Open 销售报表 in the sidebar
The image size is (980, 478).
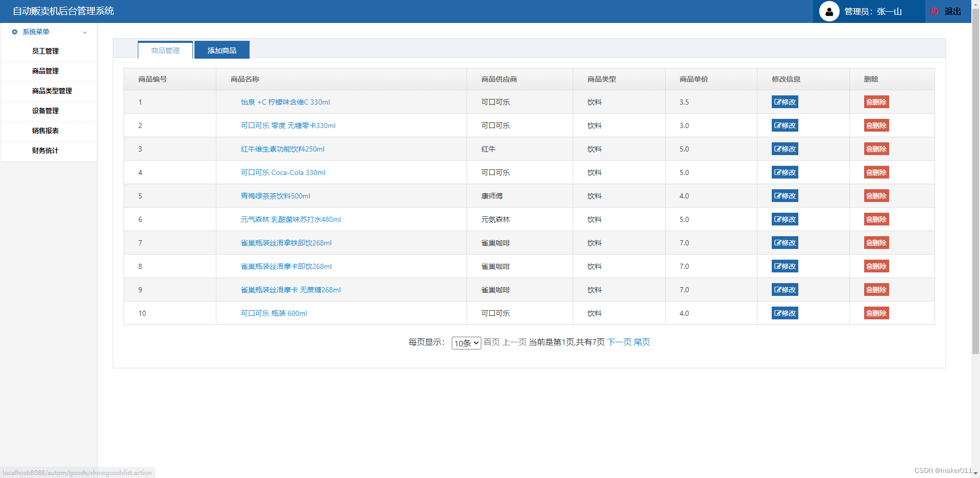(45, 131)
